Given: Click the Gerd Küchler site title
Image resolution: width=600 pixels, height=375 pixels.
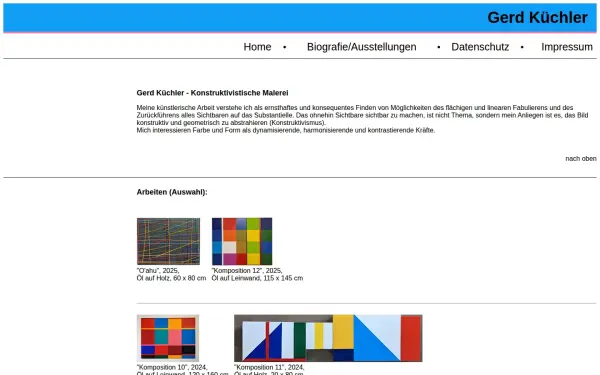Looking at the screenshot, I should [x=537, y=18].
